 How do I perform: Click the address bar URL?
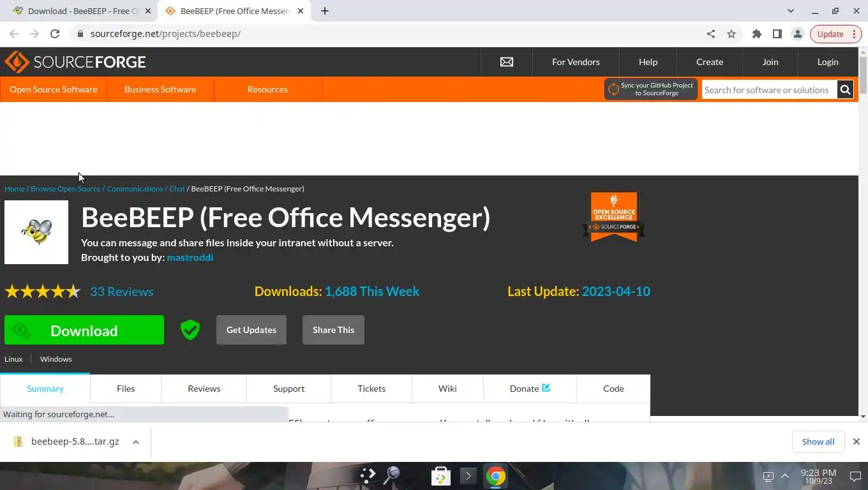pyautogui.click(x=165, y=34)
